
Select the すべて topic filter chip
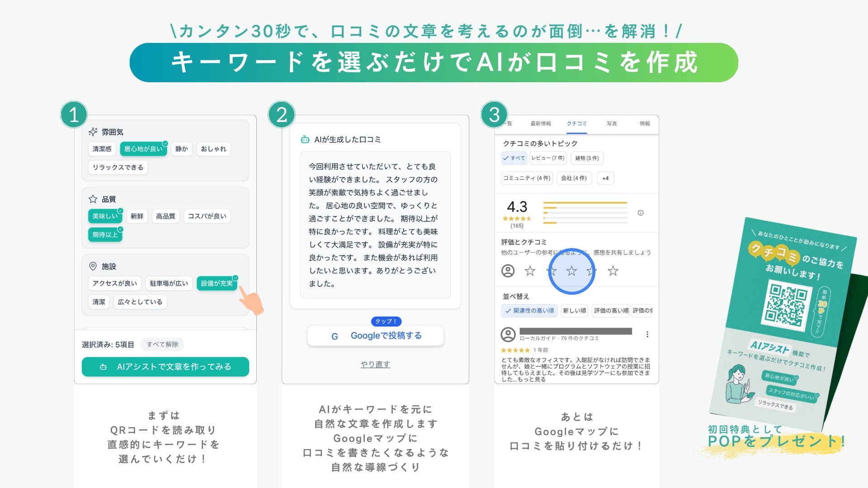coord(514,158)
